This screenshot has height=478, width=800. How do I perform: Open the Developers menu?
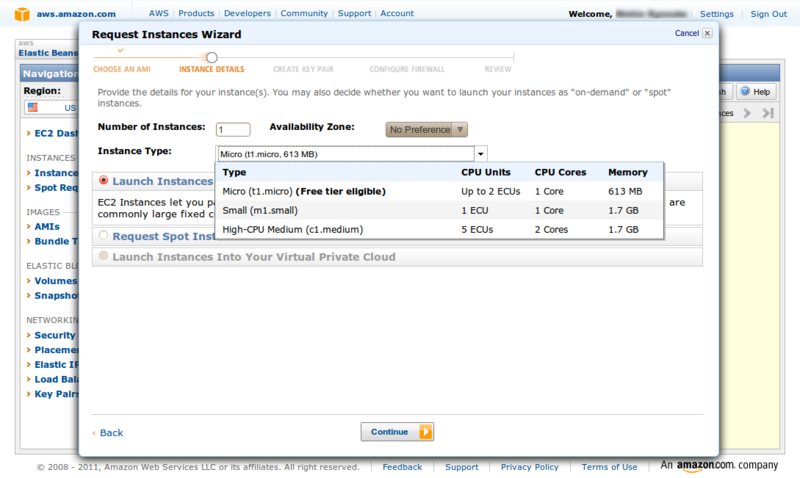[247, 13]
